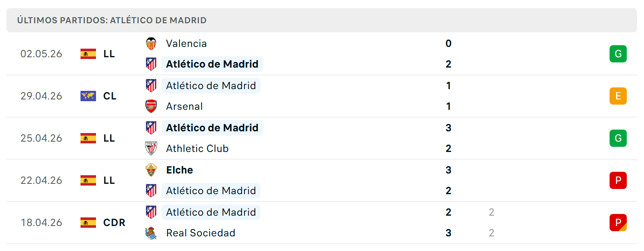The width and height of the screenshot is (644, 251).
Task: Click the Valencia club crest
Action: pos(151,43)
